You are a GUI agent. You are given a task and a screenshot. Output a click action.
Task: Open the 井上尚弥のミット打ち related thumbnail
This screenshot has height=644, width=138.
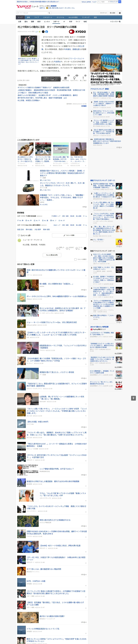tap(26, 149)
